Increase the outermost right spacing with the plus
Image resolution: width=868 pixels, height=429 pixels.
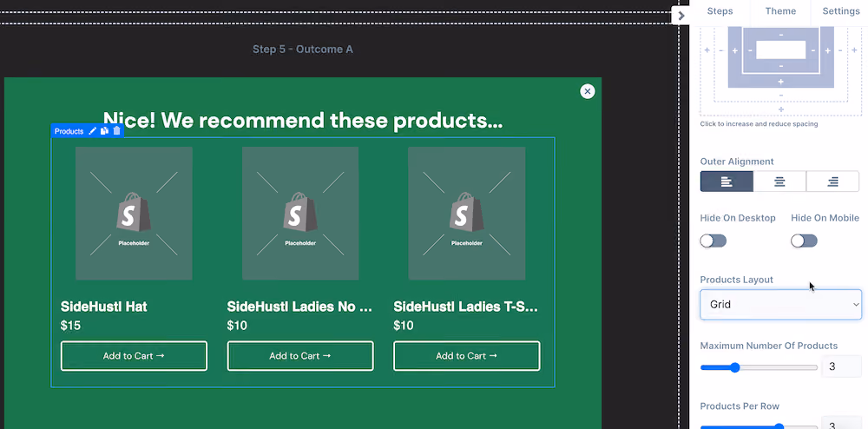(x=854, y=49)
